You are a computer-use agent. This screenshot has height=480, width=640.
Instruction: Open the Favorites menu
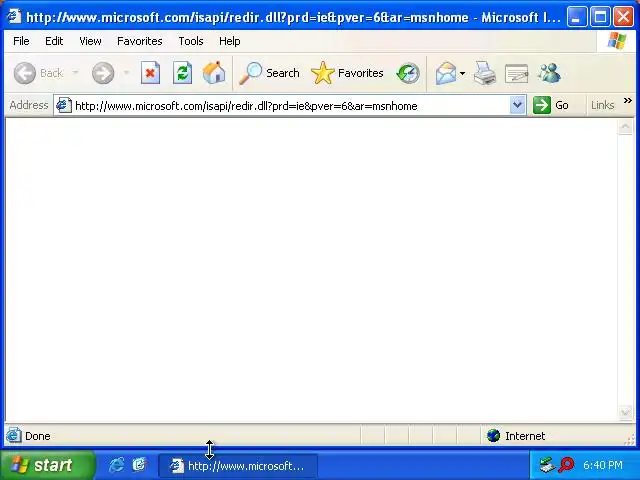pos(140,41)
